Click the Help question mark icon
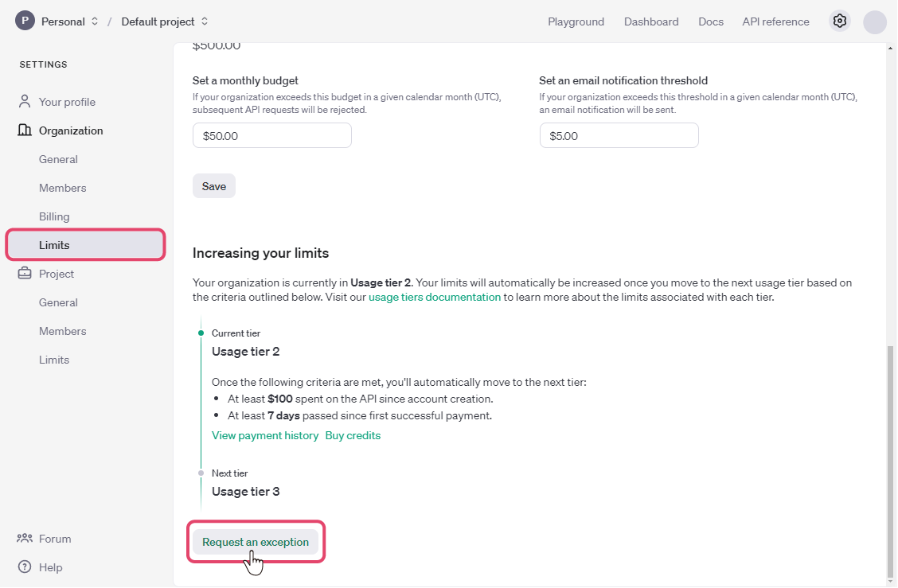Screen dimensions: 898x588 pos(25,567)
